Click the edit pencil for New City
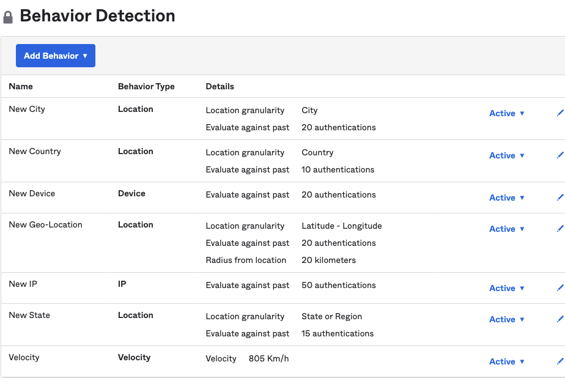The image size is (565, 392). 560,113
